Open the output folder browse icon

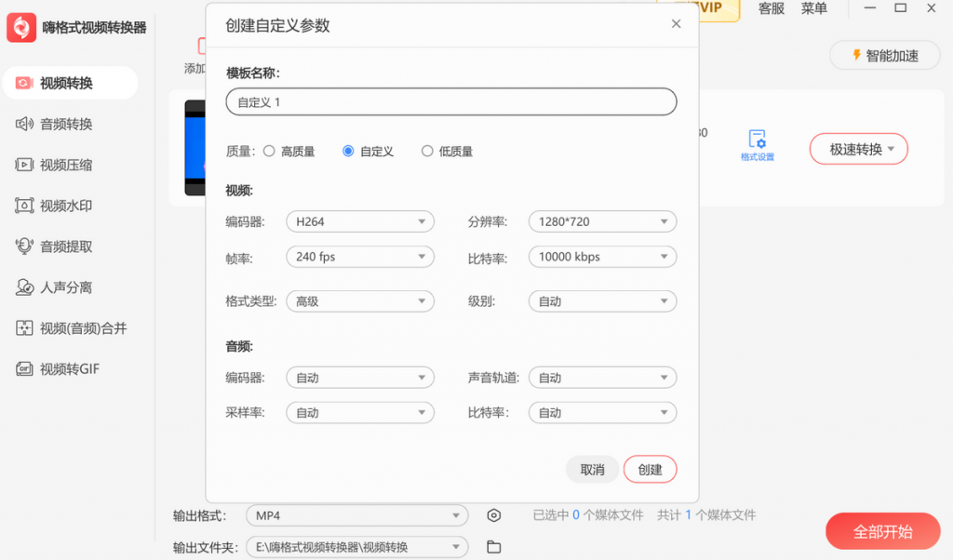[x=493, y=547]
